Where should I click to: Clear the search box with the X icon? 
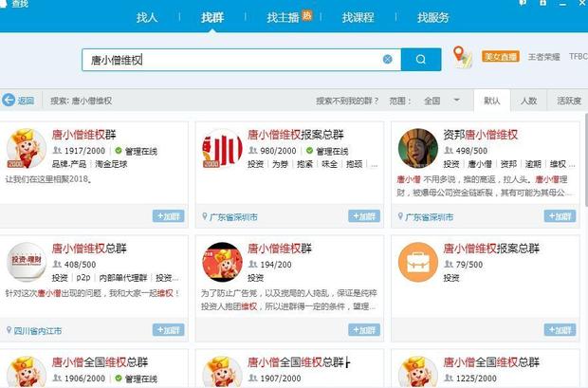click(x=387, y=59)
